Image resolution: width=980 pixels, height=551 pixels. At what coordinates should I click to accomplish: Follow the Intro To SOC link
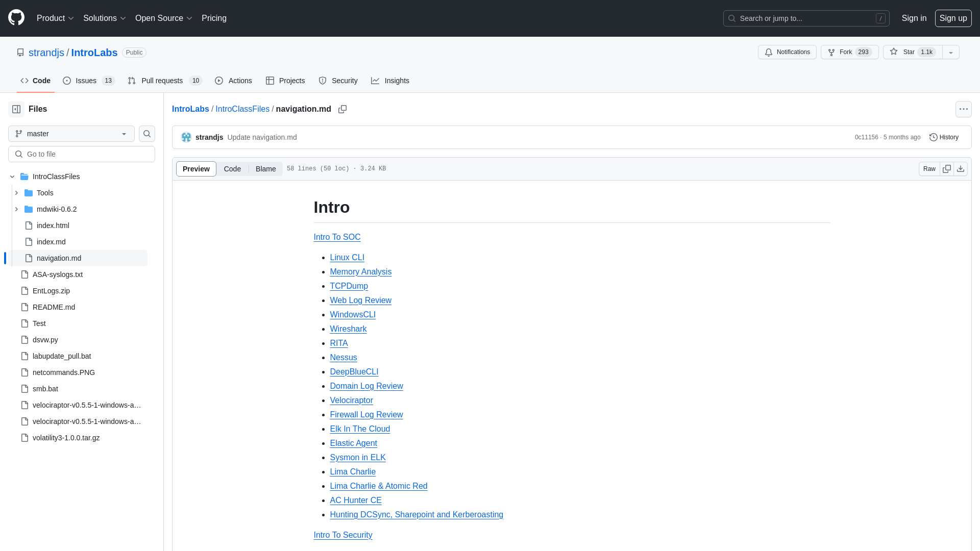337,237
